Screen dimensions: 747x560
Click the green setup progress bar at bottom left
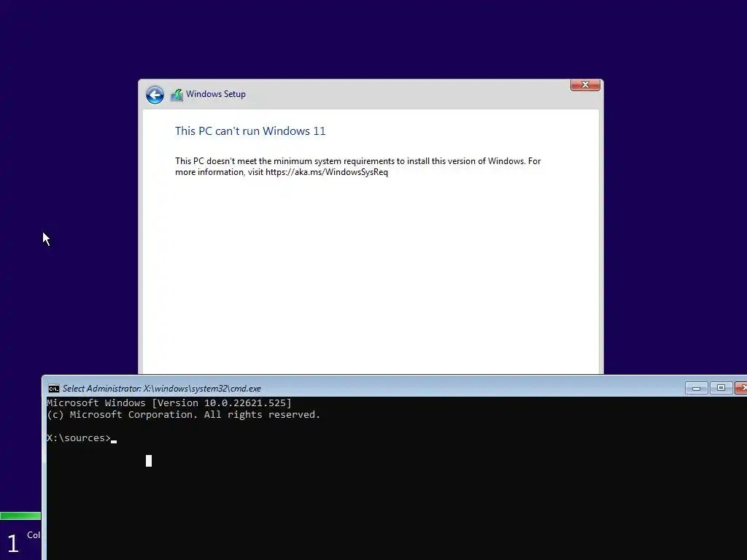[x=20, y=516]
